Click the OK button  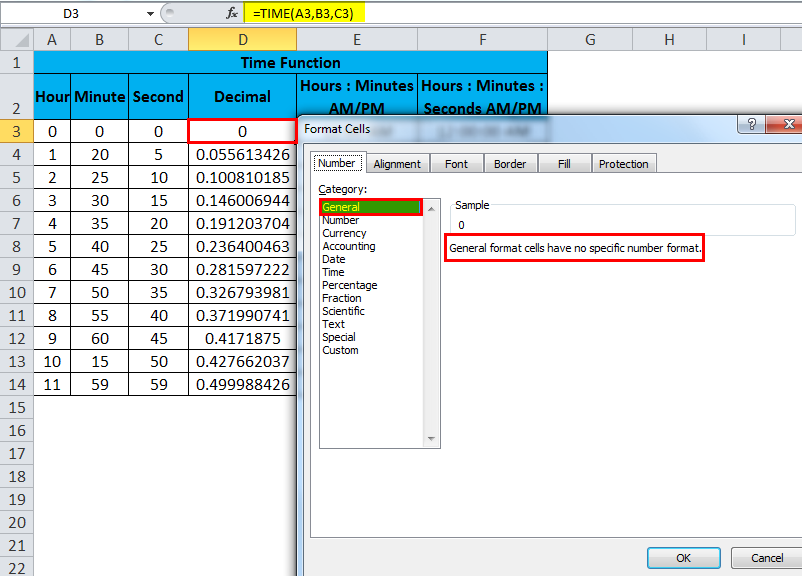(x=683, y=558)
